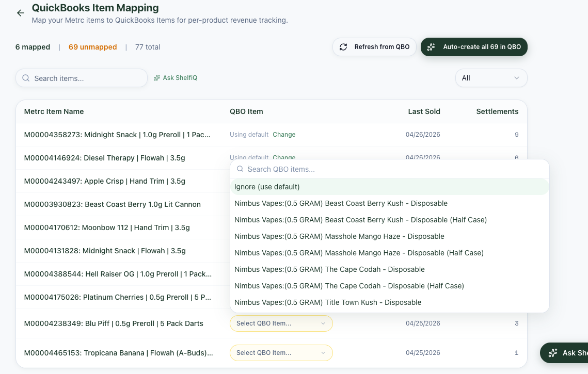This screenshot has width=588, height=374.
Task: Open the All filter dropdown
Action: (x=490, y=77)
